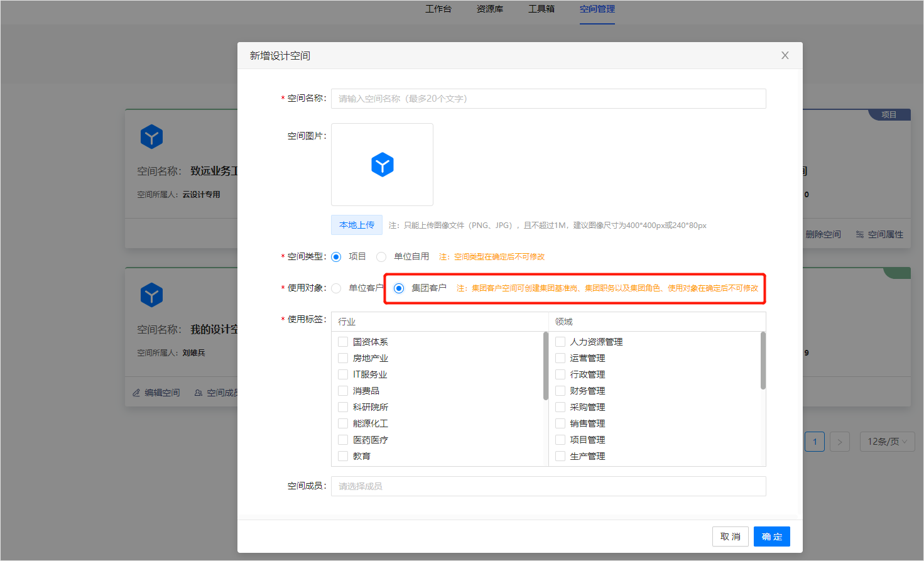
Task: Select 集团客户 radio option
Action: pyautogui.click(x=399, y=288)
